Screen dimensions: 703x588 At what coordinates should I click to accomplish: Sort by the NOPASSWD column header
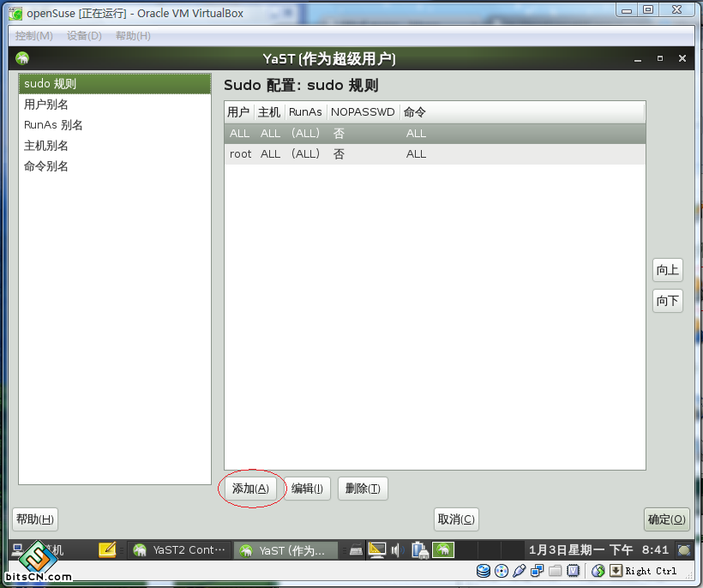coord(364,112)
